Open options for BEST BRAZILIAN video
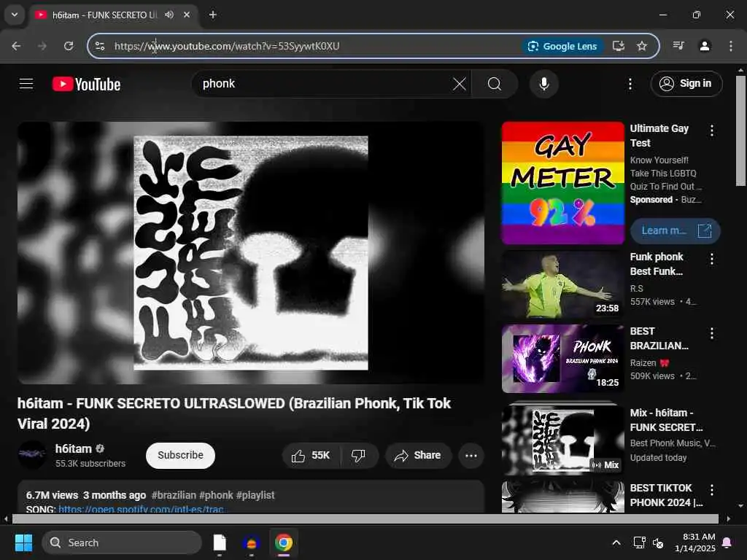The height and width of the screenshot is (560, 747). coord(712,333)
